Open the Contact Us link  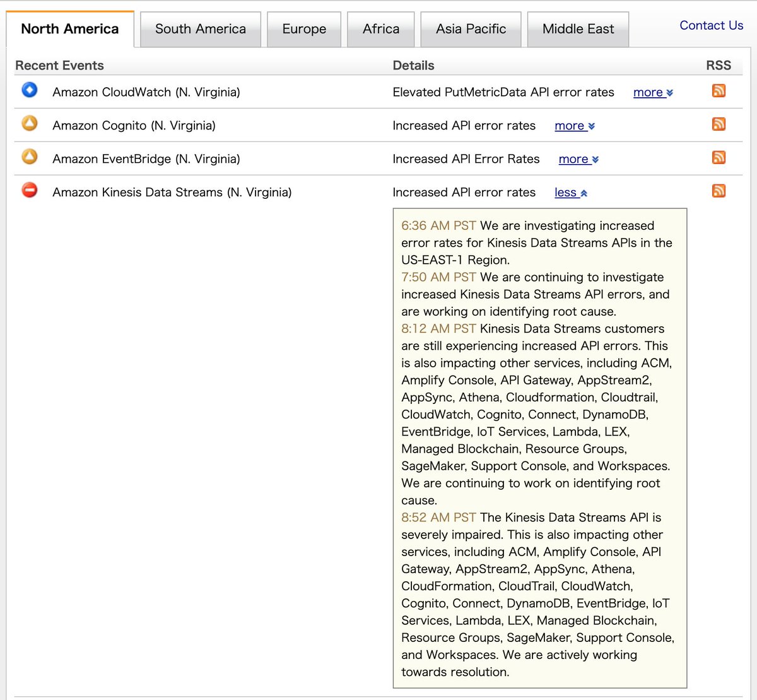click(711, 25)
